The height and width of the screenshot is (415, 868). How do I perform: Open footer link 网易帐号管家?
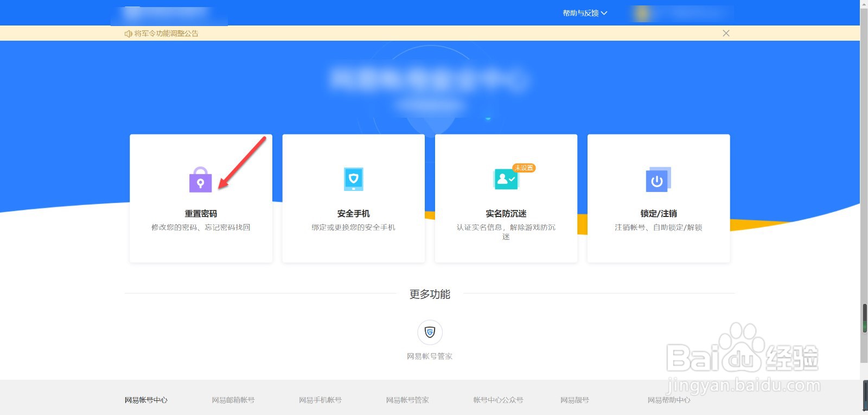pos(407,400)
